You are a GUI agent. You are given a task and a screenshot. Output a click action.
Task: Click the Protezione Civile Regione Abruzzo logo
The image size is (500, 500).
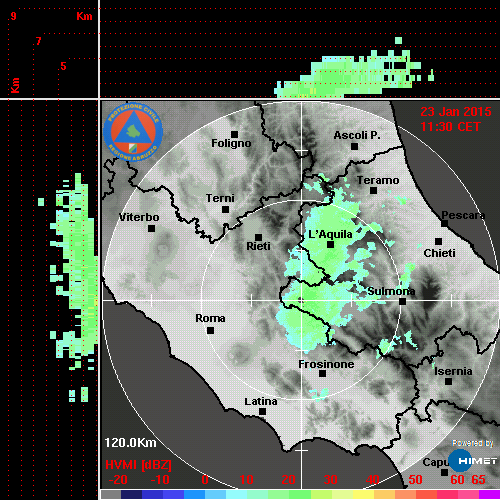point(133,132)
